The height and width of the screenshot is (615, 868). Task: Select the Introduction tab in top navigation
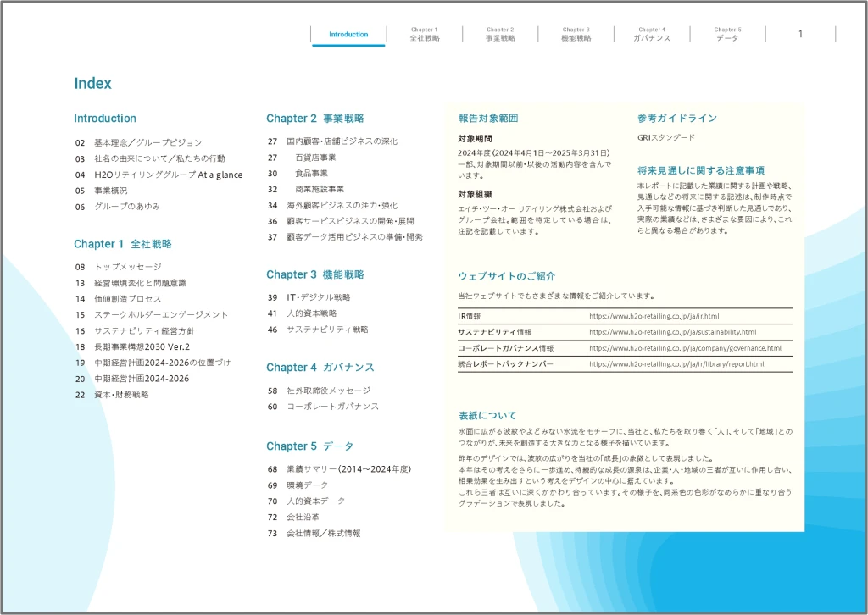coord(348,35)
